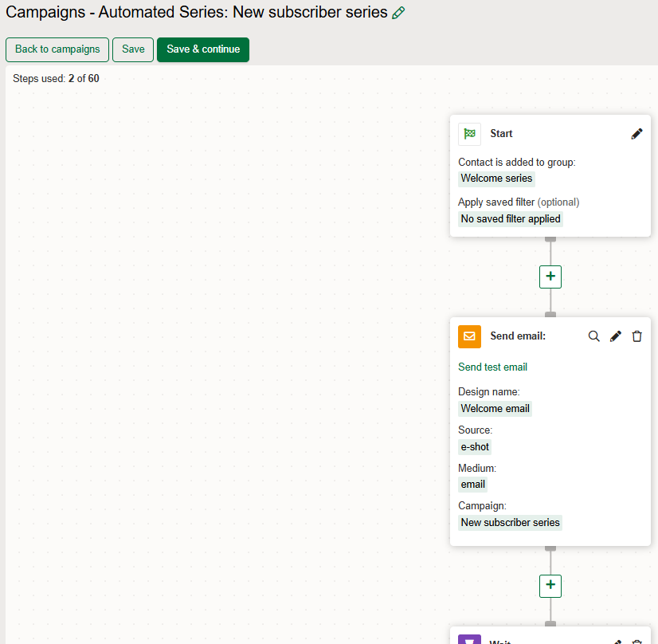658x644 pixels.
Task: Save the automated series
Action: click(x=132, y=49)
